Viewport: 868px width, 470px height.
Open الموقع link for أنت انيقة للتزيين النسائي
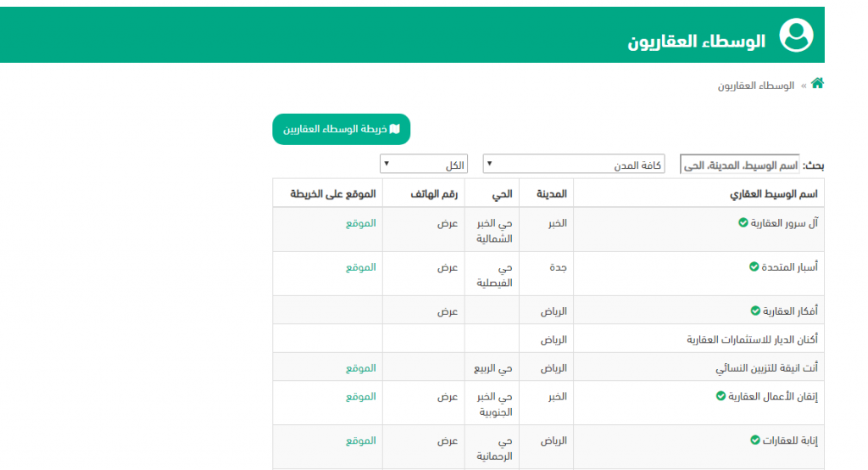click(x=361, y=368)
